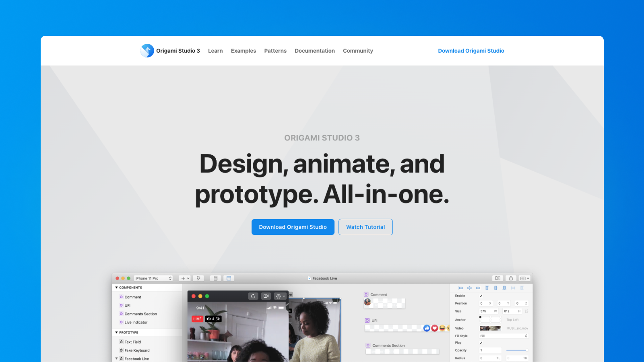Click the sidebar layout toolbar icon
Image resolution: width=644 pixels, height=362 pixels.
229,278
